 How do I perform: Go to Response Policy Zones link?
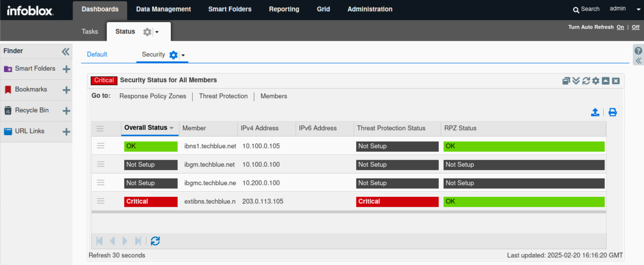click(x=152, y=96)
